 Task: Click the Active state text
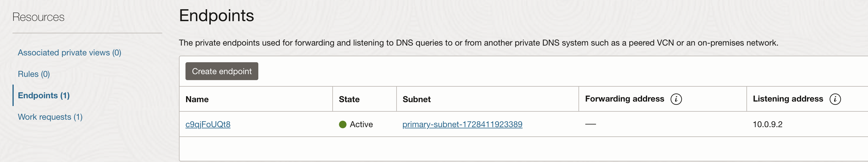tap(361, 124)
